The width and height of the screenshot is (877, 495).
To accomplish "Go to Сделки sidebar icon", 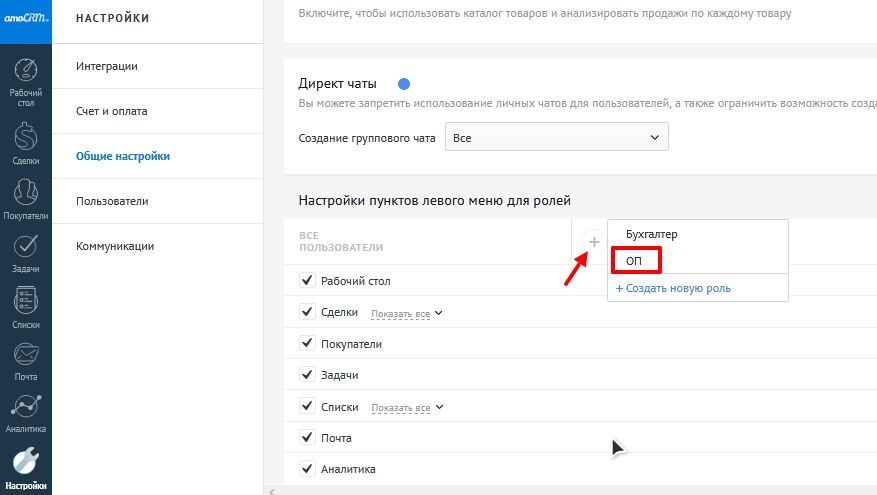I will [26, 142].
